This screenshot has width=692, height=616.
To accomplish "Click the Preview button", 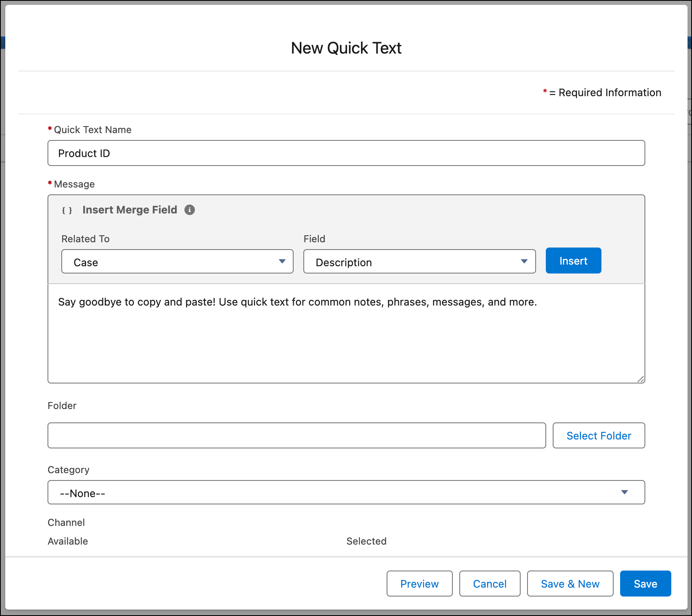I will [420, 584].
